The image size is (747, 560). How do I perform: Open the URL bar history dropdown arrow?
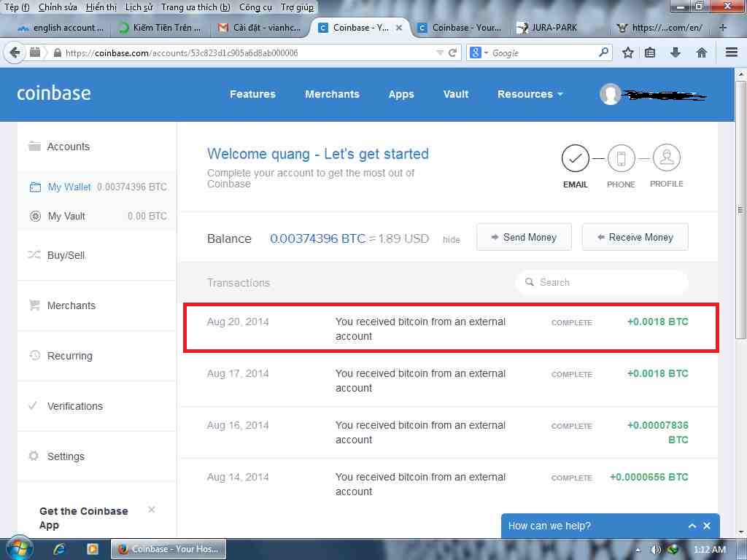pyautogui.click(x=440, y=52)
